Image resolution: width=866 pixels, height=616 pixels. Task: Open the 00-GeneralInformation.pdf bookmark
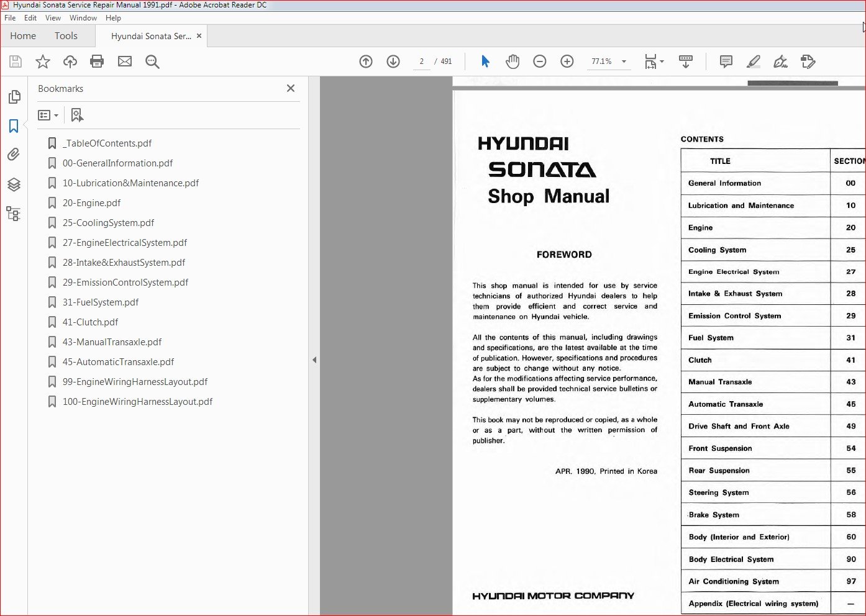[117, 163]
